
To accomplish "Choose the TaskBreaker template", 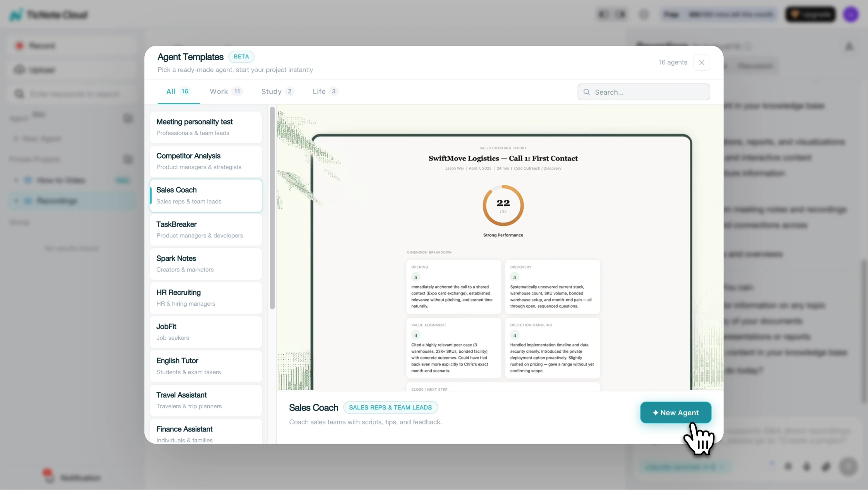I will pos(206,230).
